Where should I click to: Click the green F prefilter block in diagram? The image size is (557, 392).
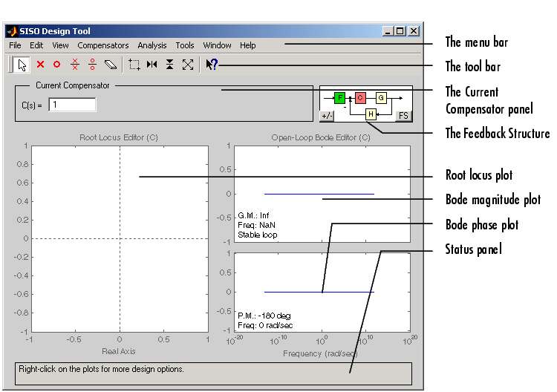(x=339, y=97)
